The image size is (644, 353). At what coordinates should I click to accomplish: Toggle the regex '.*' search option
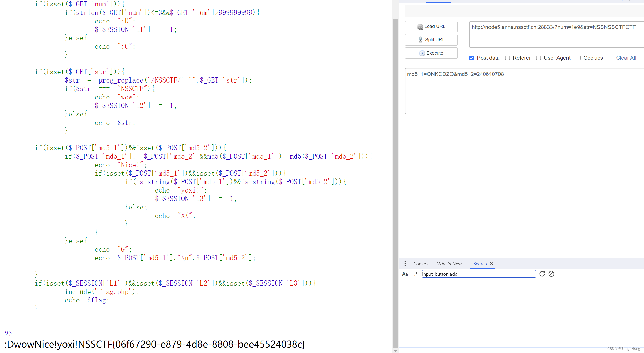[x=415, y=274]
